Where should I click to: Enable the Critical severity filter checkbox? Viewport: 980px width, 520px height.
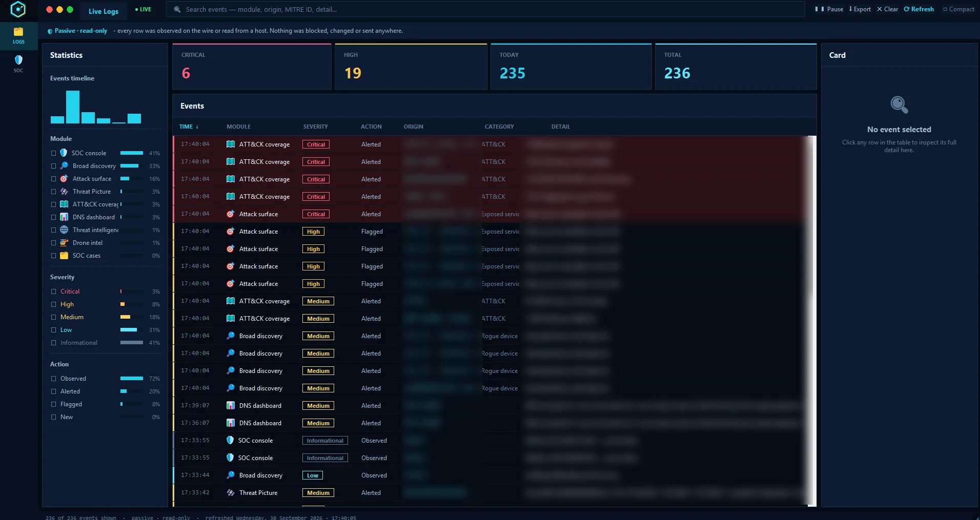pos(53,291)
